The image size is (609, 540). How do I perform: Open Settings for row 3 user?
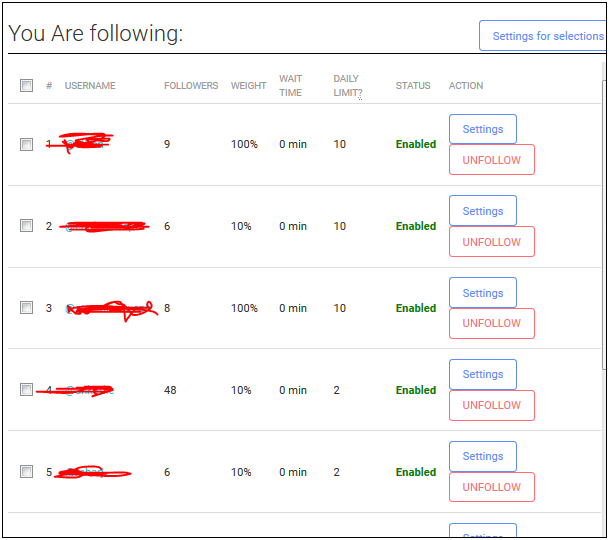click(483, 293)
